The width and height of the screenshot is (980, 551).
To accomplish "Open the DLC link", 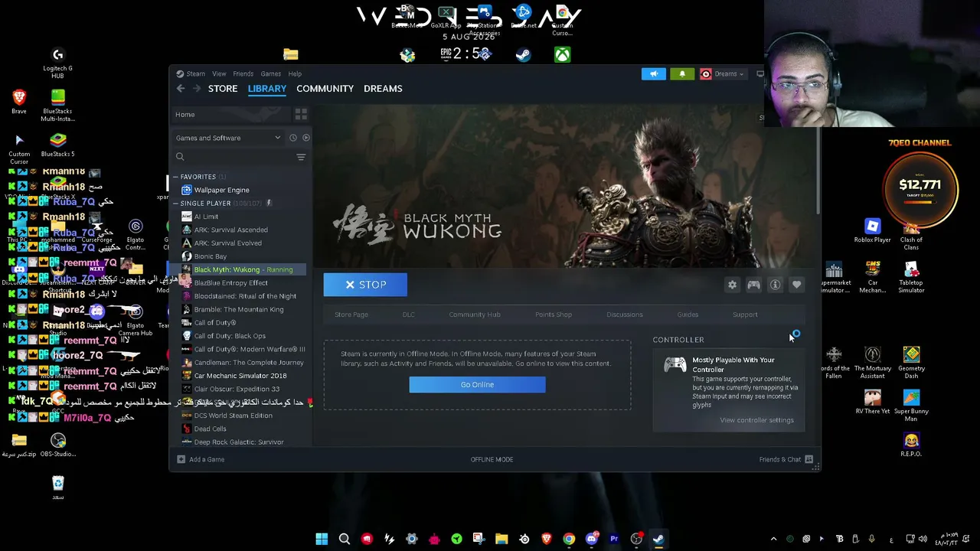I will (x=409, y=315).
